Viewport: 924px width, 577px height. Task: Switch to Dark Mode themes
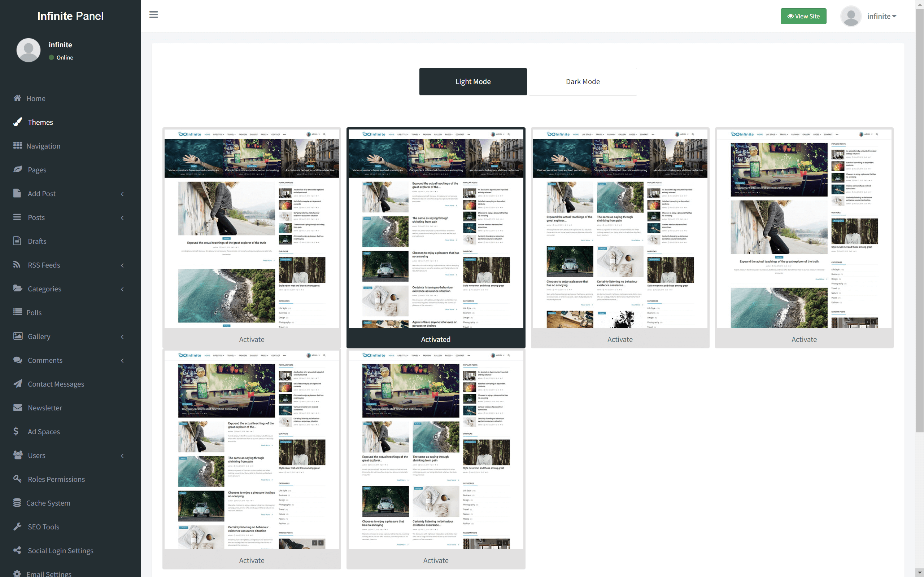coord(582,81)
